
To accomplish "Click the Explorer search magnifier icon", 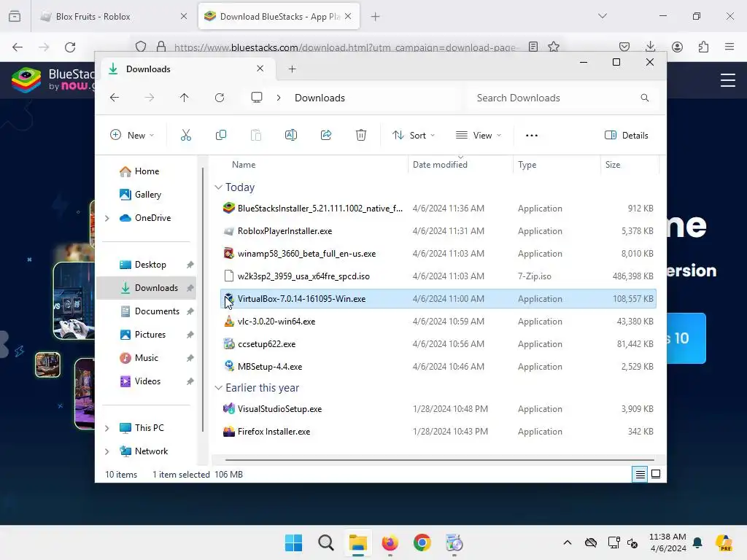I will [645, 98].
